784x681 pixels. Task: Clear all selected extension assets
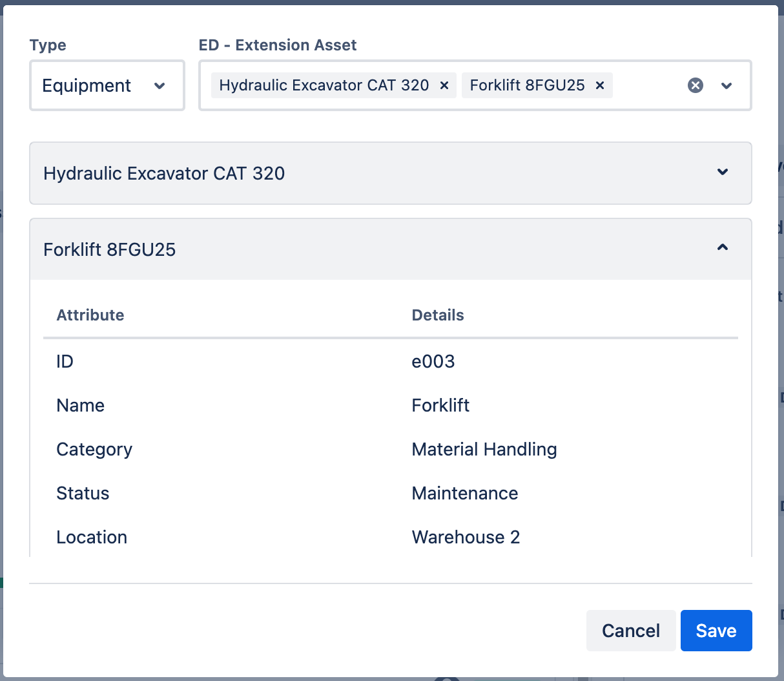(696, 85)
